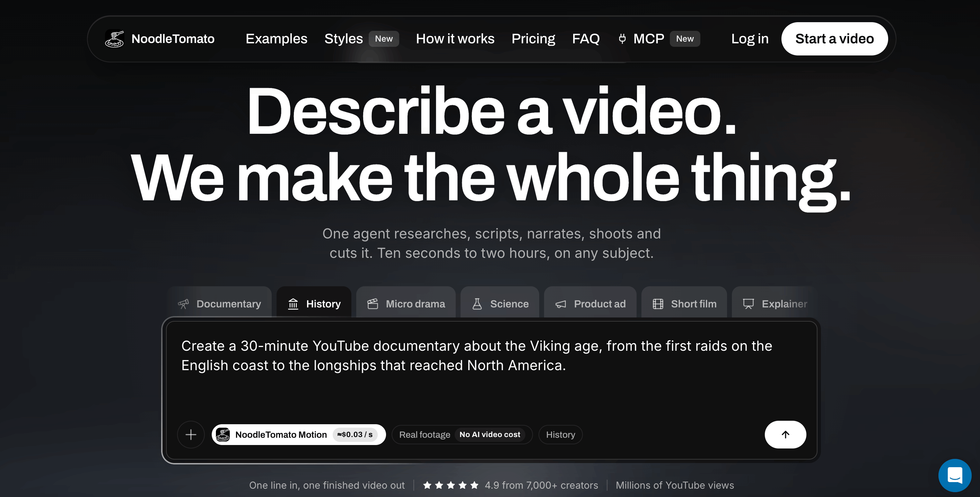Click the ≈$0.03 / s price badge
The image size is (980, 497).
coord(355,435)
